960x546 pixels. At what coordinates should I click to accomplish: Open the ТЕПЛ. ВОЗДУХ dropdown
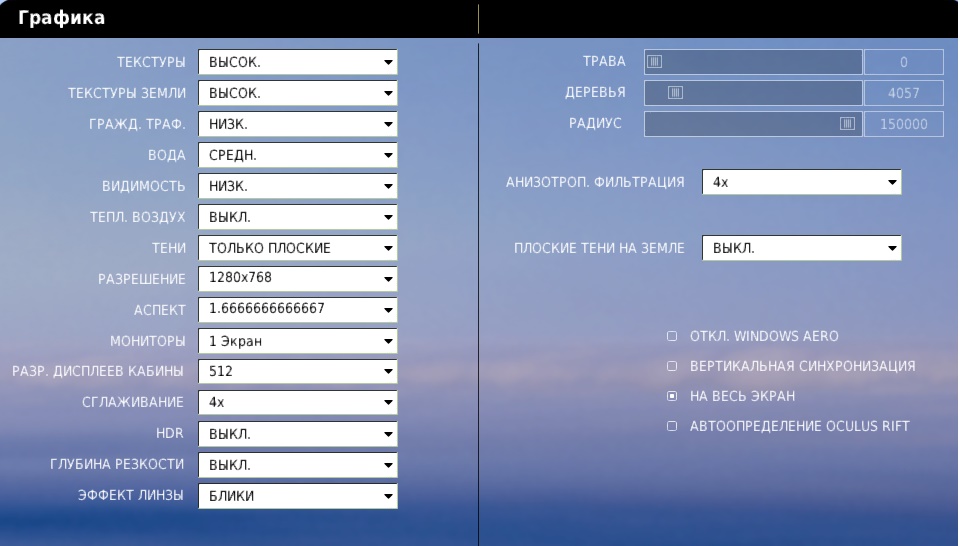[298, 217]
